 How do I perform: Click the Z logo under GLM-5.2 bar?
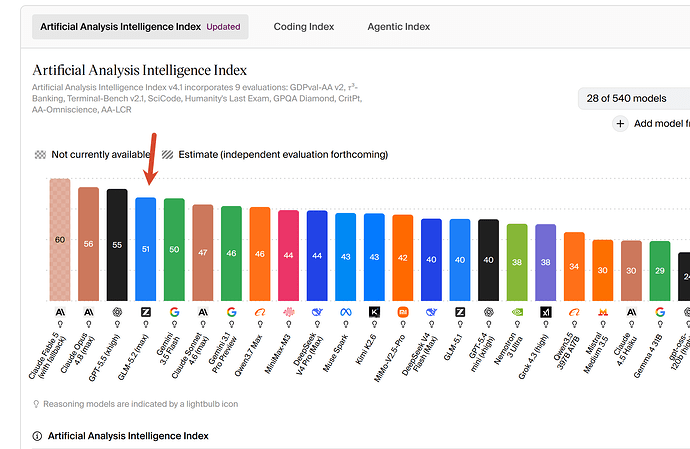[146, 312]
